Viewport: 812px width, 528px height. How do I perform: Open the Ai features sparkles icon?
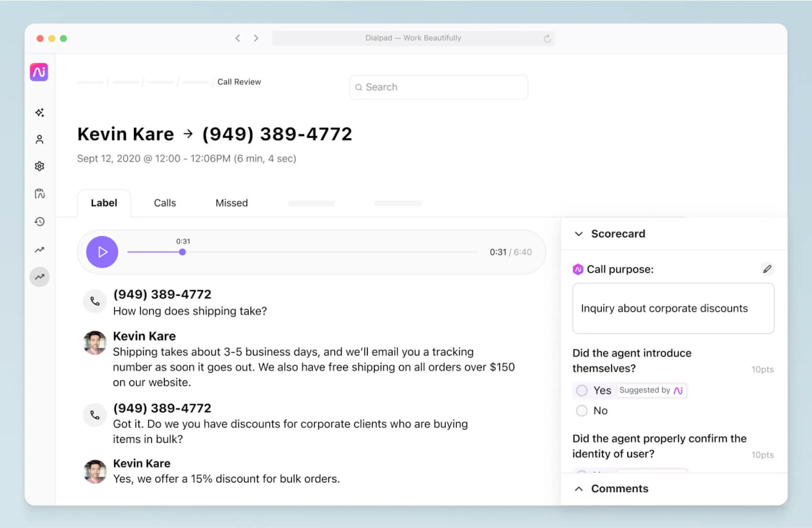[39, 113]
